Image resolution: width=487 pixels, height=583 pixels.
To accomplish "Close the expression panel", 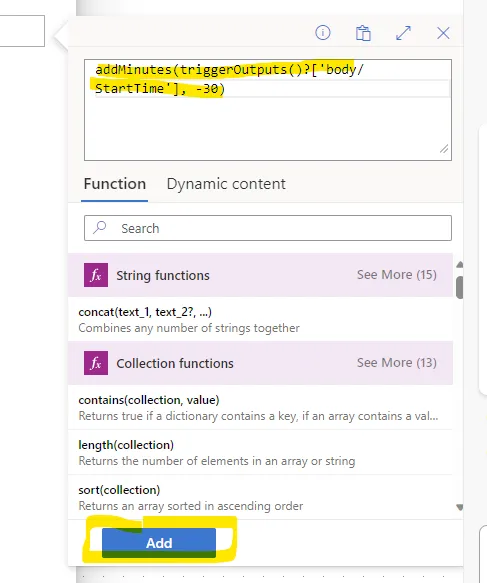I will coord(443,33).
